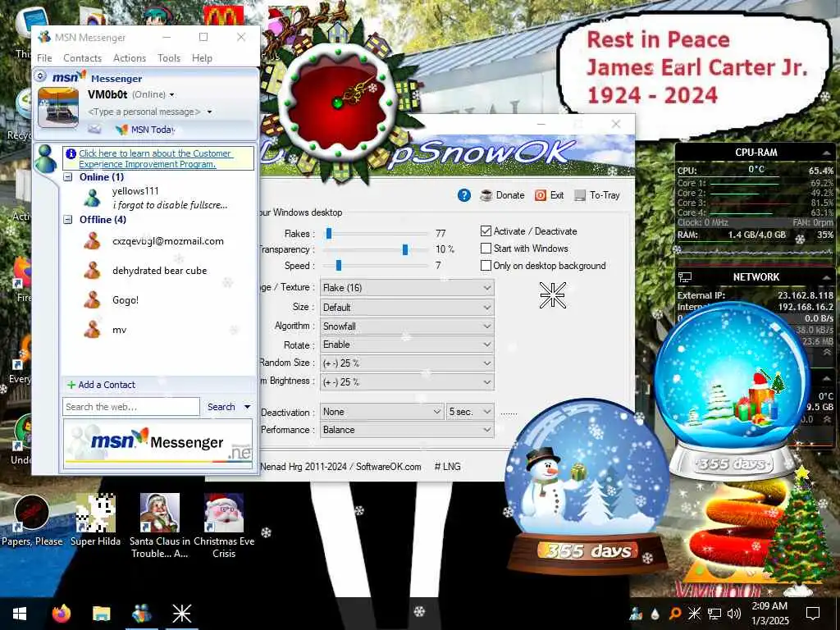840x630 pixels.
Task: Click the network tray icon
Action: [x=714, y=614]
